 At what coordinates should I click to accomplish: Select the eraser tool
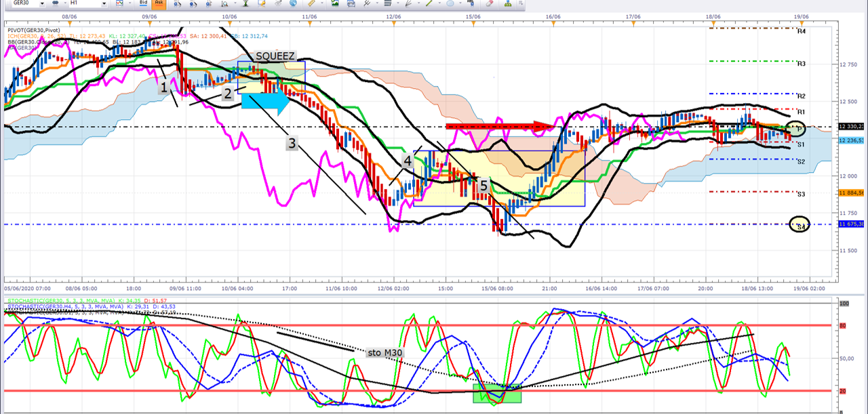(x=490, y=3)
